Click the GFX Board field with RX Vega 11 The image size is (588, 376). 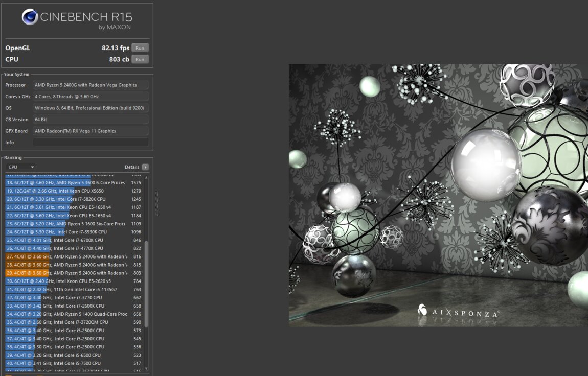click(x=91, y=131)
